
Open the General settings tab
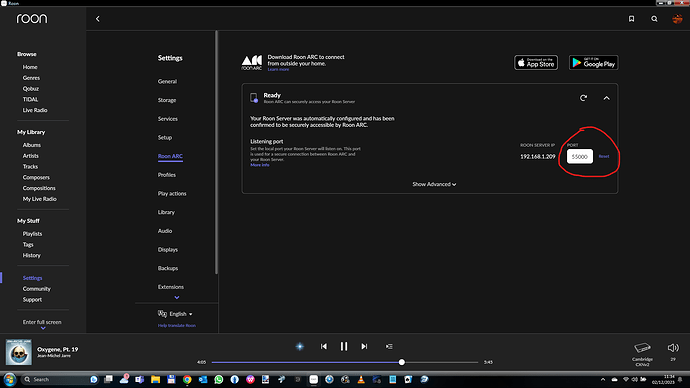click(x=167, y=81)
